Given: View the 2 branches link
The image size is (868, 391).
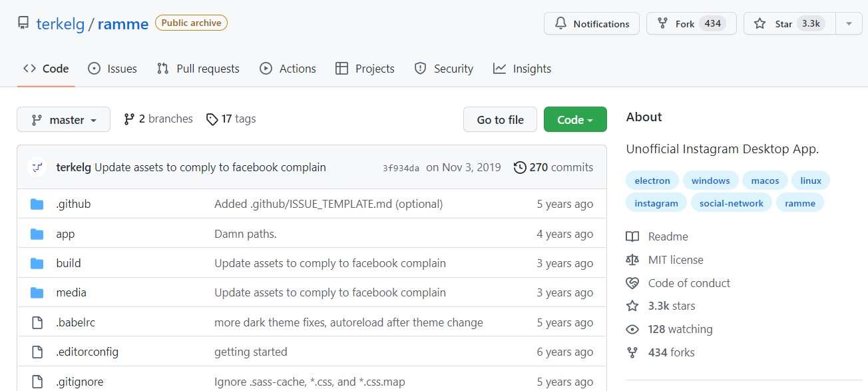Looking at the screenshot, I should pyautogui.click(x=158, y=119).
